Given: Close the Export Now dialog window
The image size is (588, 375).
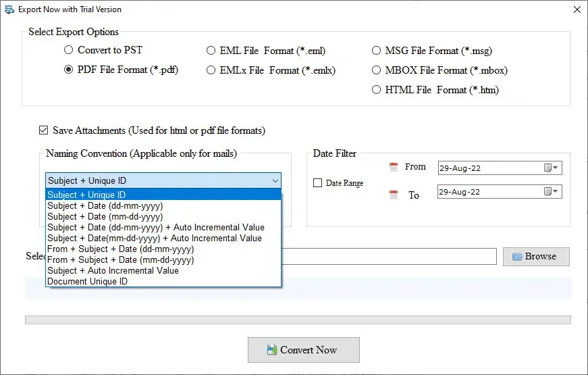Looking at the screenshot, I should pyautogui.click(x=577, y=9).
